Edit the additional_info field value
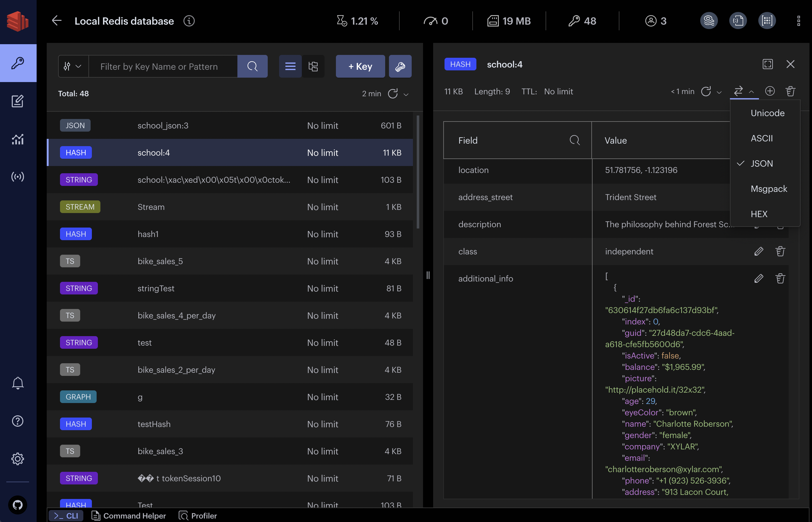 (x=758, y=279)
